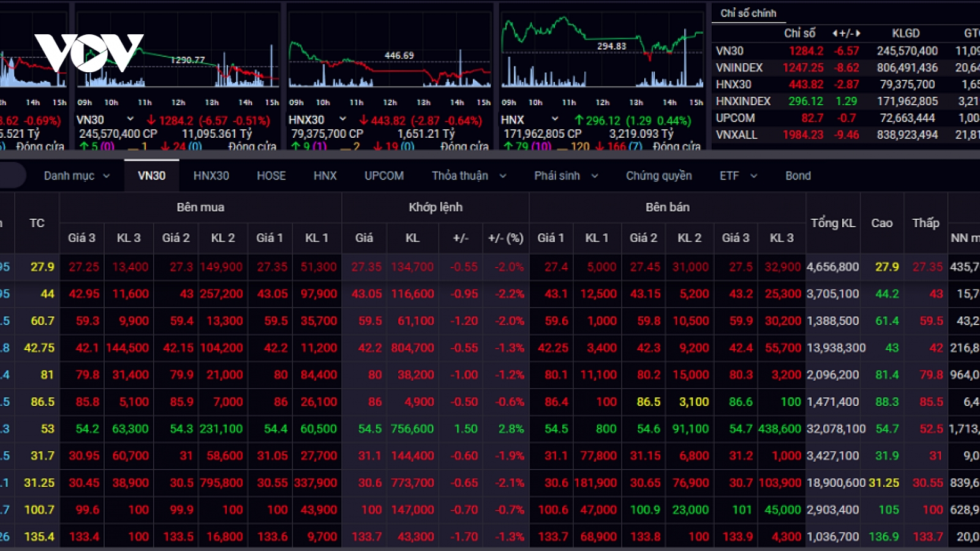Viewport: 980px width, 551px height.
Task: Click red down arrow beside HNX30 443.82
Action: coord(364,120)
